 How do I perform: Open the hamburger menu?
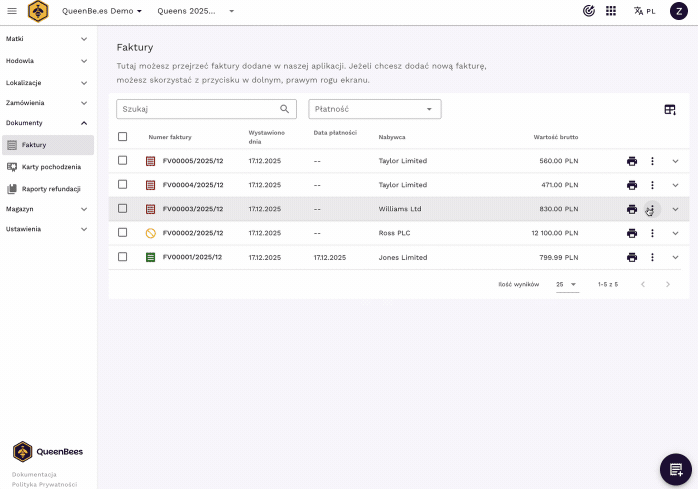(12, 11)
